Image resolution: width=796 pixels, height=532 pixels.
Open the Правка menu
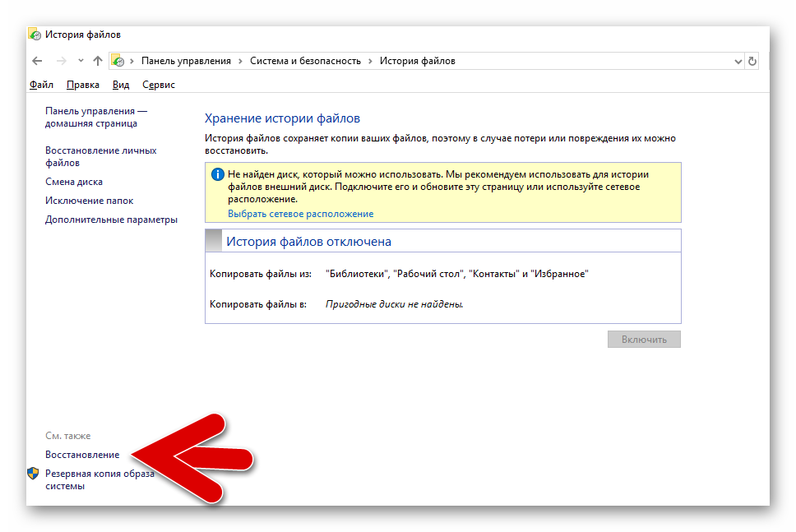click(x=83, y=85)
